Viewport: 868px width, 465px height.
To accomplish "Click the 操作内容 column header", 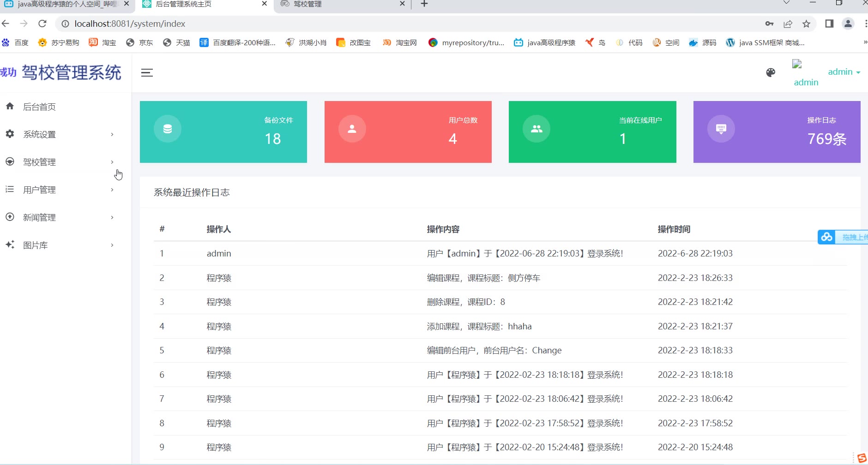I will [443, 229].
